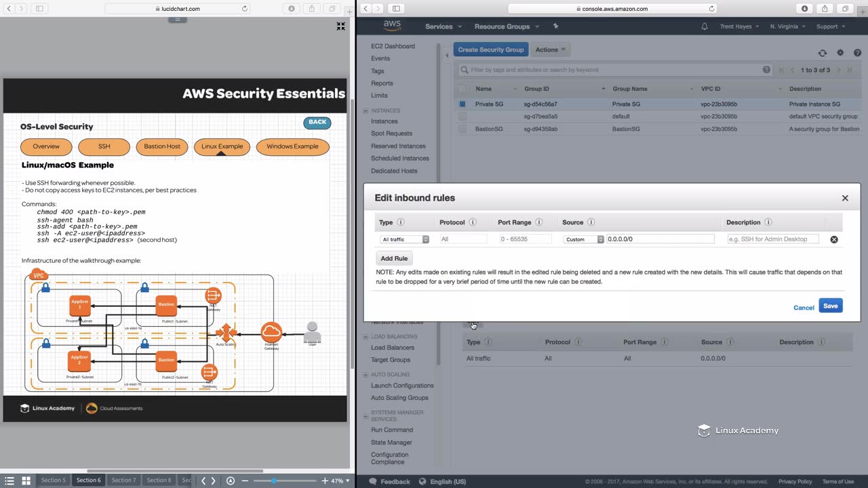Close the Edit inbound rules dialog
This screenshot has height=488, width=868.
point(845,198)
